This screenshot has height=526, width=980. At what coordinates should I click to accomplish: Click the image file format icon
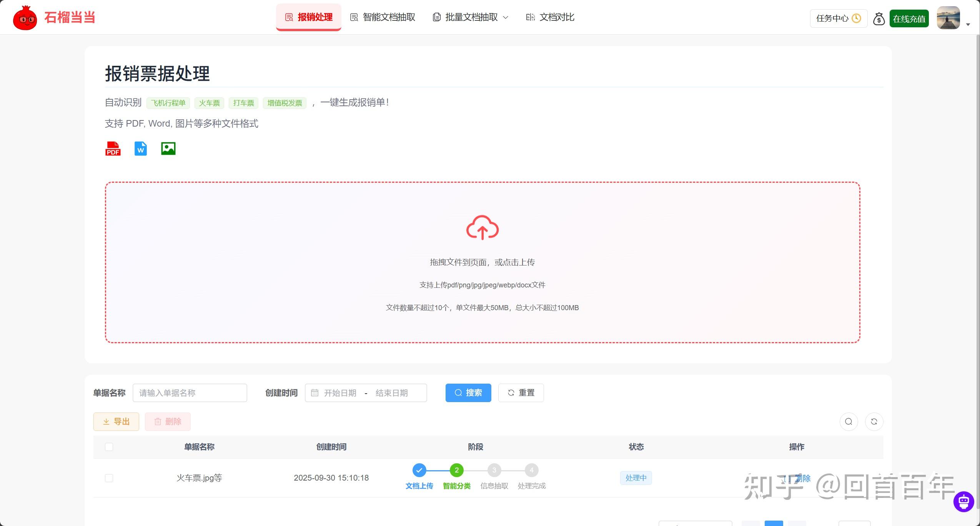pyautogui.click(x=168, y=149)
